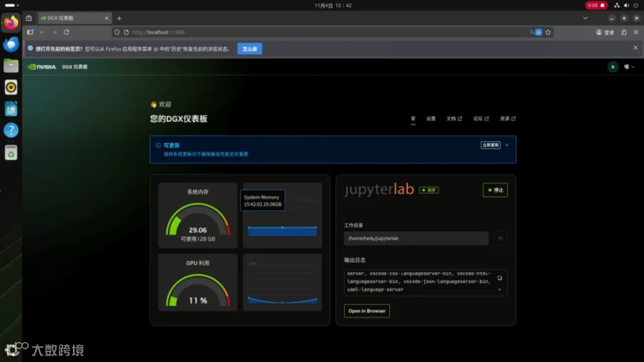Screen dimensions: 644x362
Task: Dismiss the 可更新 update banner
Action: (507, 145)
